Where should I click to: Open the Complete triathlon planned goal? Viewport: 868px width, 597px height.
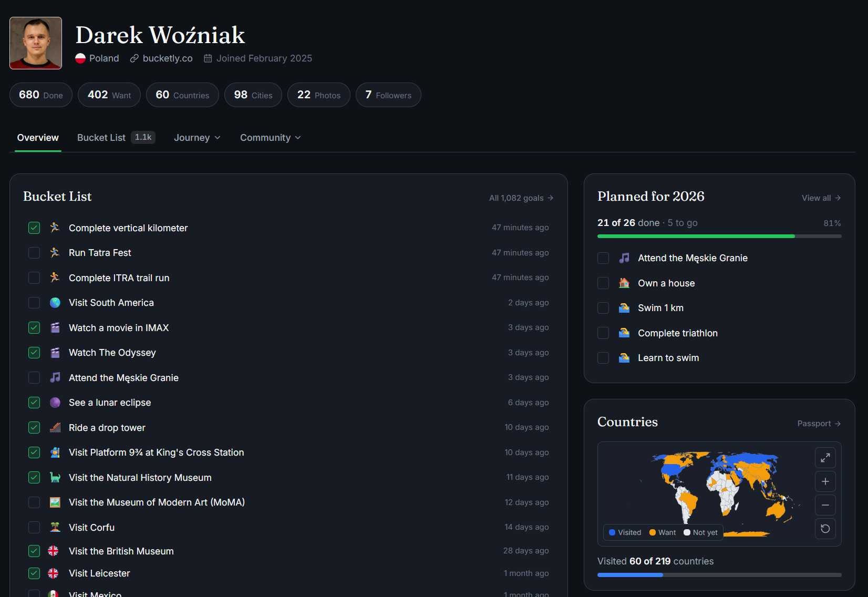tap(678, 333)
